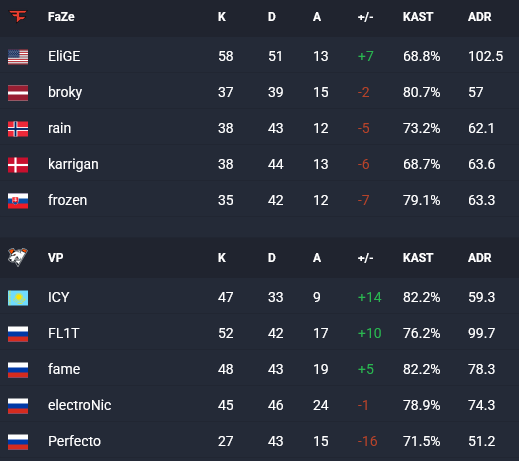Sort FaZe table by KAST column
The height and width of the screenshot is (461, 519).
tap(418, 17)
